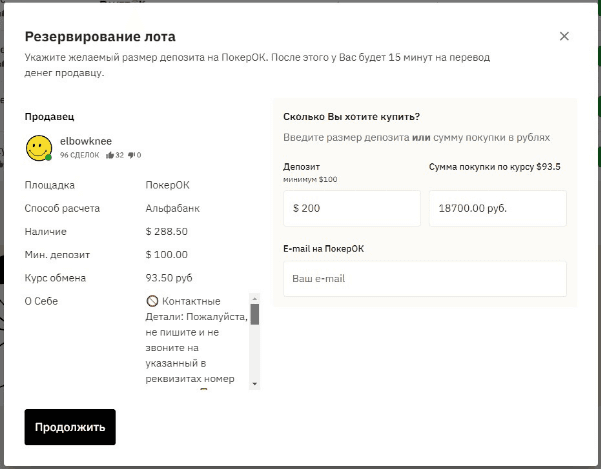602x470 pixels.
Task: Click the 'E-mail на ПокерОК' label
Action: click(x=323, y=249)
